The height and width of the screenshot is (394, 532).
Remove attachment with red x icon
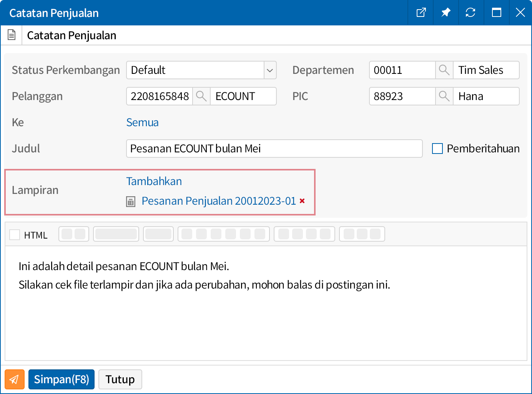point(302,201)
